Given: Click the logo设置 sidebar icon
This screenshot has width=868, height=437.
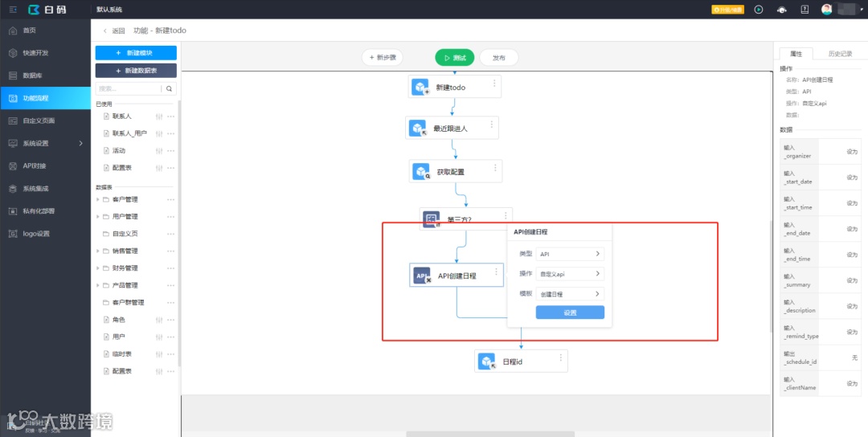Looking at the screenshot, I should 13,234.
